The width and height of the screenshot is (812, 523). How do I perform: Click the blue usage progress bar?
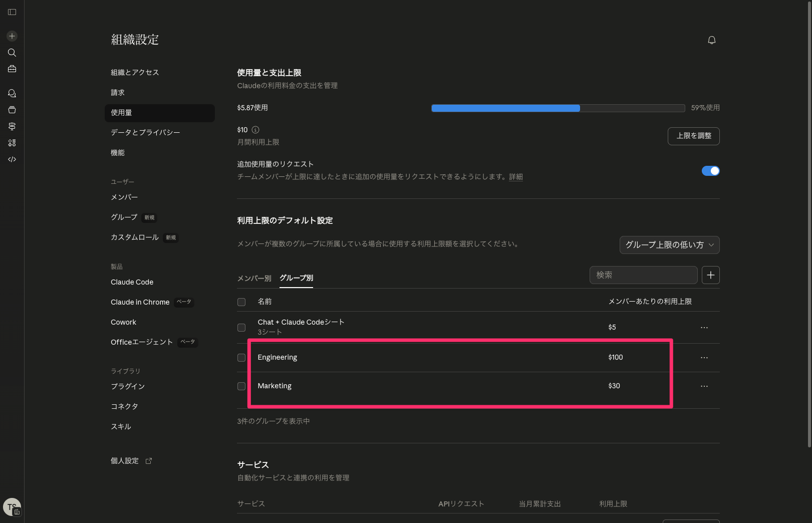[x=505, y=108]
